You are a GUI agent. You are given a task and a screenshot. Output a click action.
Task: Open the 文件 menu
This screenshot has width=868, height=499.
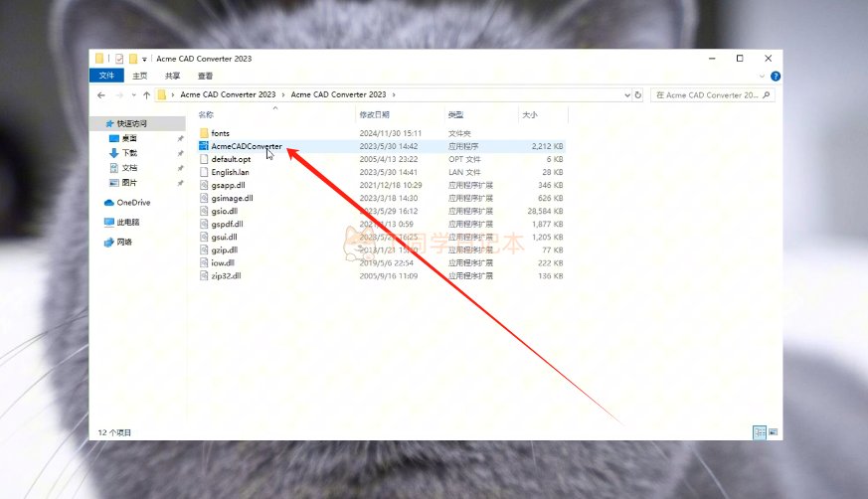pos(106,76)
